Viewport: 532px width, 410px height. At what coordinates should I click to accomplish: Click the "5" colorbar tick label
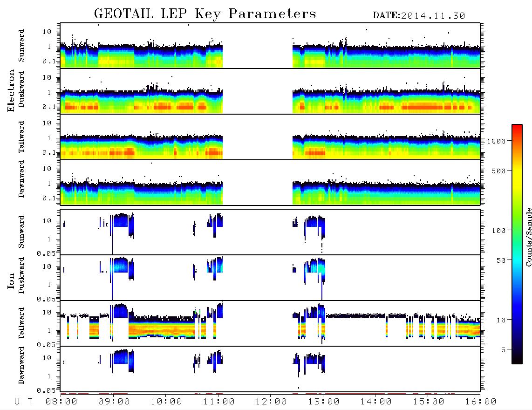[504, 350]
